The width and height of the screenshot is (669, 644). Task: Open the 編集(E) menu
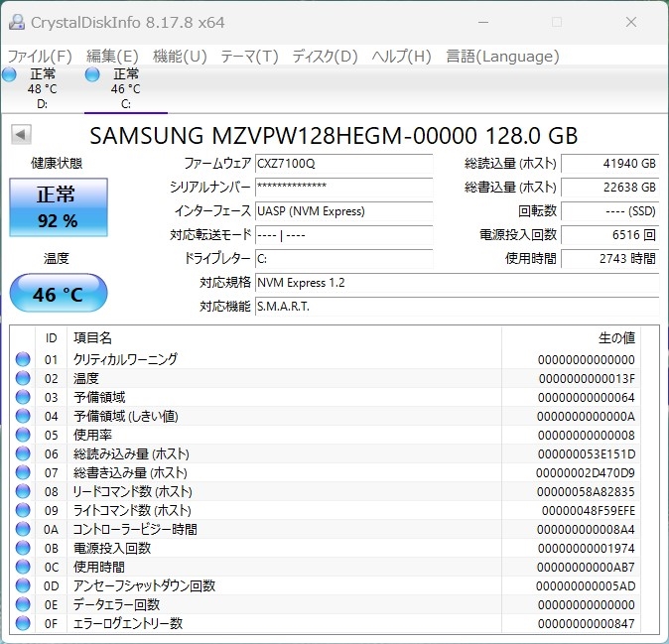(112, 57)
